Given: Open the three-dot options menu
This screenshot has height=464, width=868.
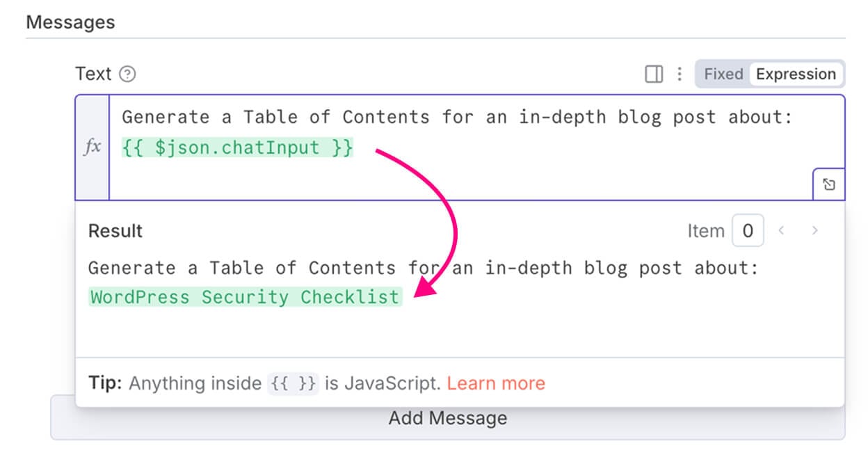Looking at the screenshot, I should click(x=680, y=74).
